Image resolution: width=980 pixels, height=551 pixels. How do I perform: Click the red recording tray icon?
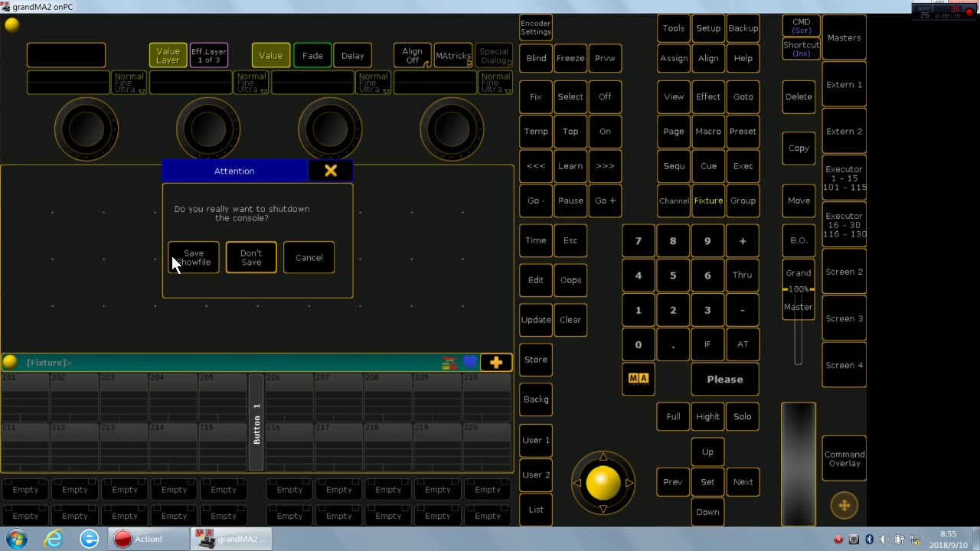(x=838, y=540)
